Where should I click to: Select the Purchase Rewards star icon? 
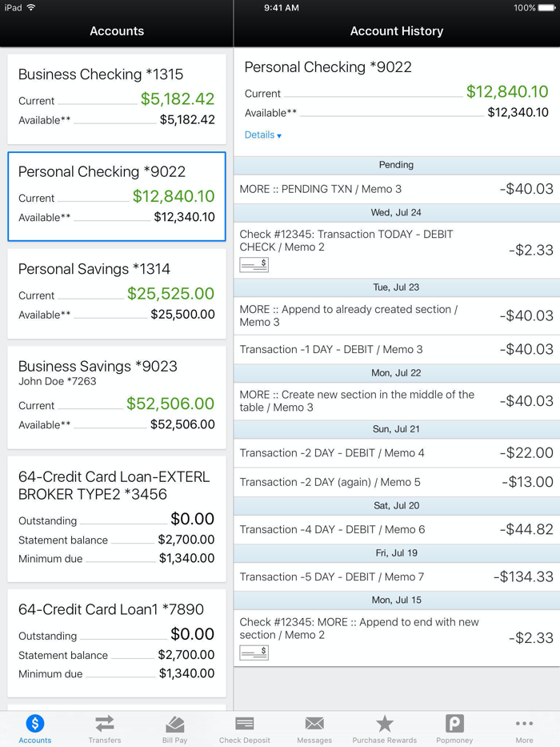tap(384, 728)
